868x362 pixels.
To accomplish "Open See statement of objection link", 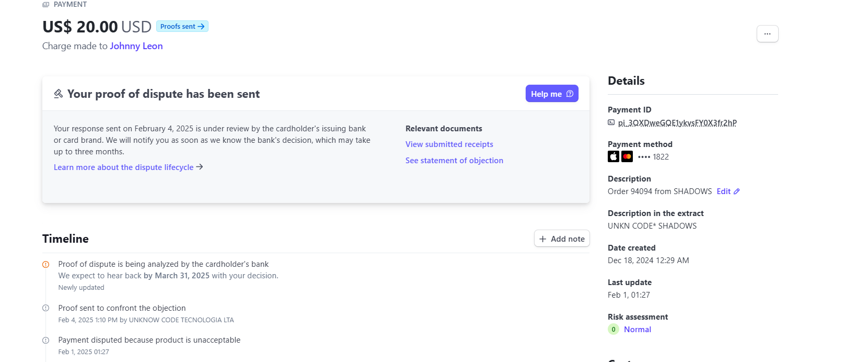I will pyautogui.click(x=454, y=161).
